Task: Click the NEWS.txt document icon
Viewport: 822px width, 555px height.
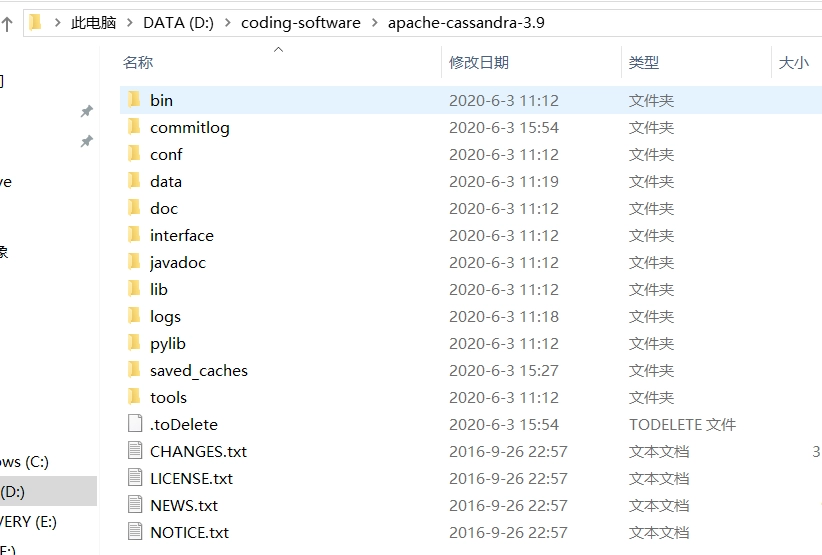Action: 135,504
